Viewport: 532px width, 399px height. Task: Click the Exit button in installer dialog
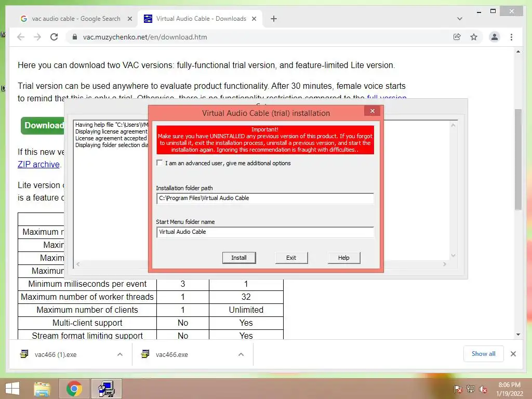(291, 258)
